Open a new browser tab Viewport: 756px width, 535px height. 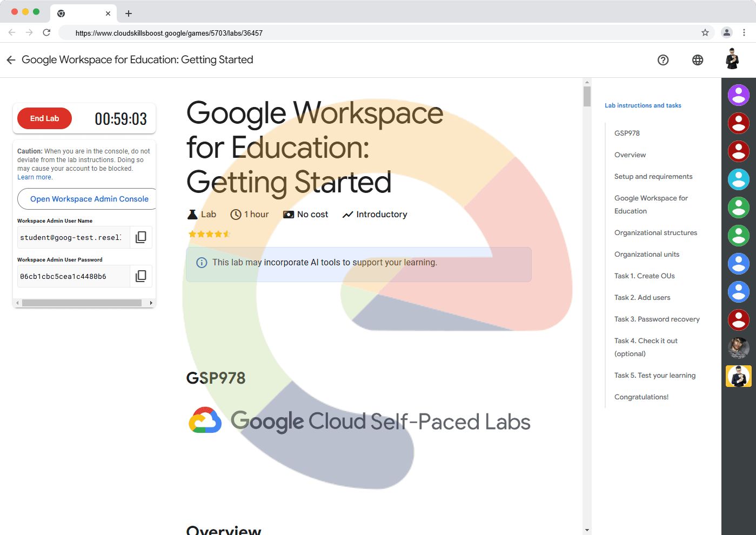pos(129,14)
